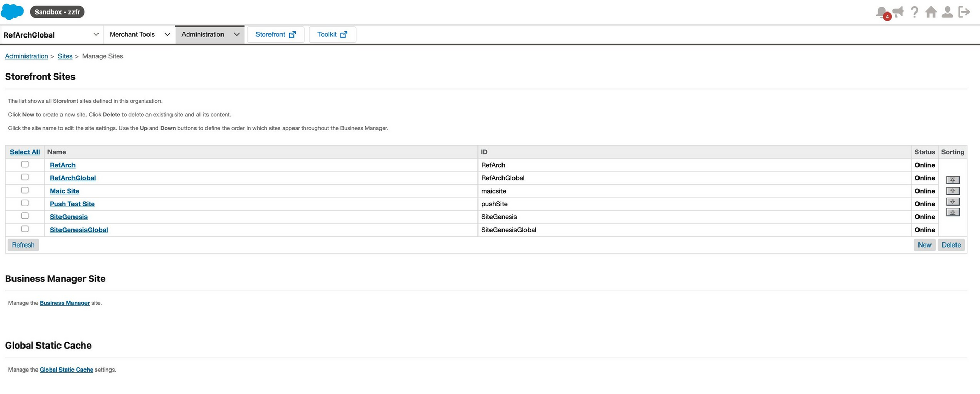Open the user profile icon

pos(948,11)
